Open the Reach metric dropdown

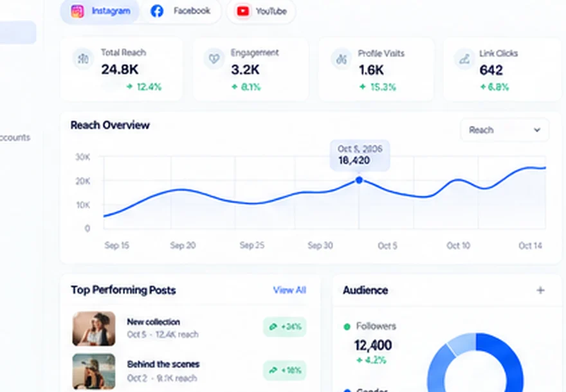coord(505,130)
